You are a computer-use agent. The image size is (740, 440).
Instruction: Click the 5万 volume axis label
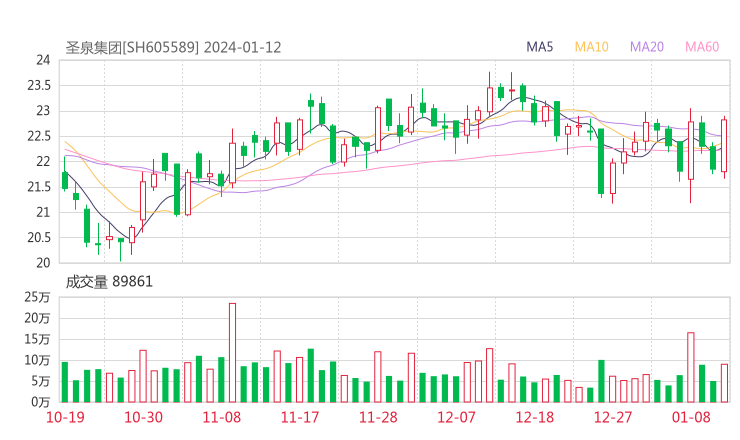tap(41, 381)
